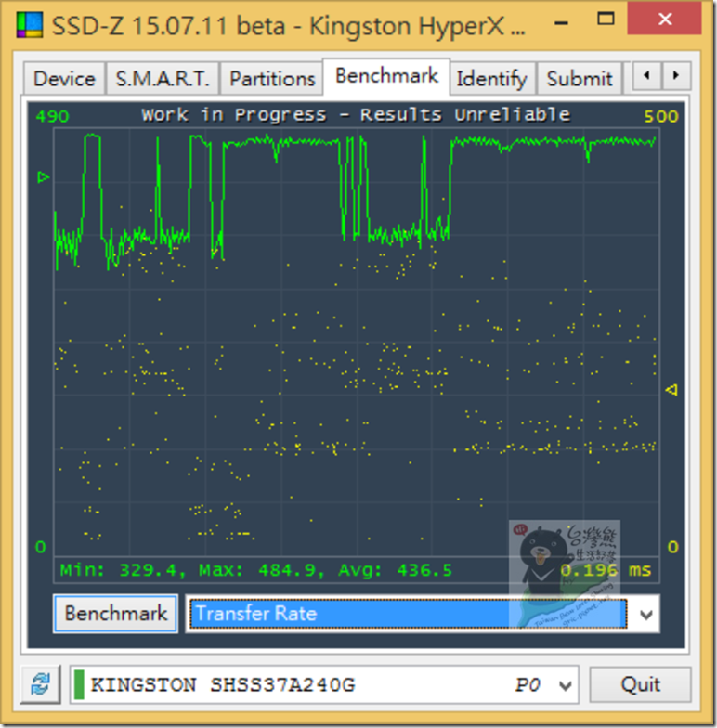
Task: Select the Benchmark tab
Action: tap(386, 76)
